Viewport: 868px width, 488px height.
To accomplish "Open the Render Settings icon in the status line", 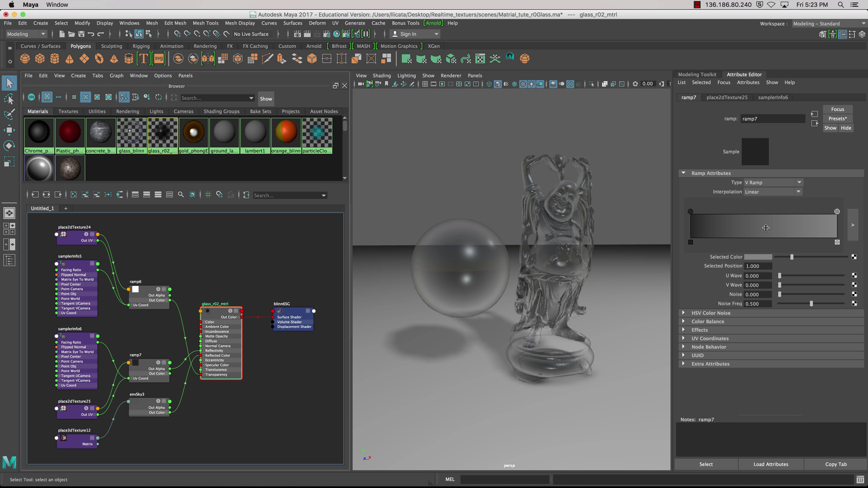I will pyautogui.click(x=327, y=34).
